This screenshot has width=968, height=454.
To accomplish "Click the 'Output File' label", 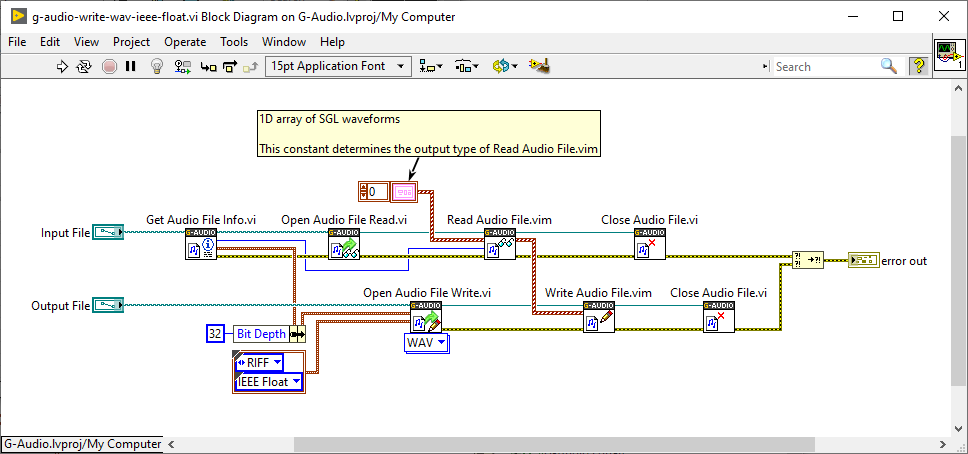I will pos(60,306).
